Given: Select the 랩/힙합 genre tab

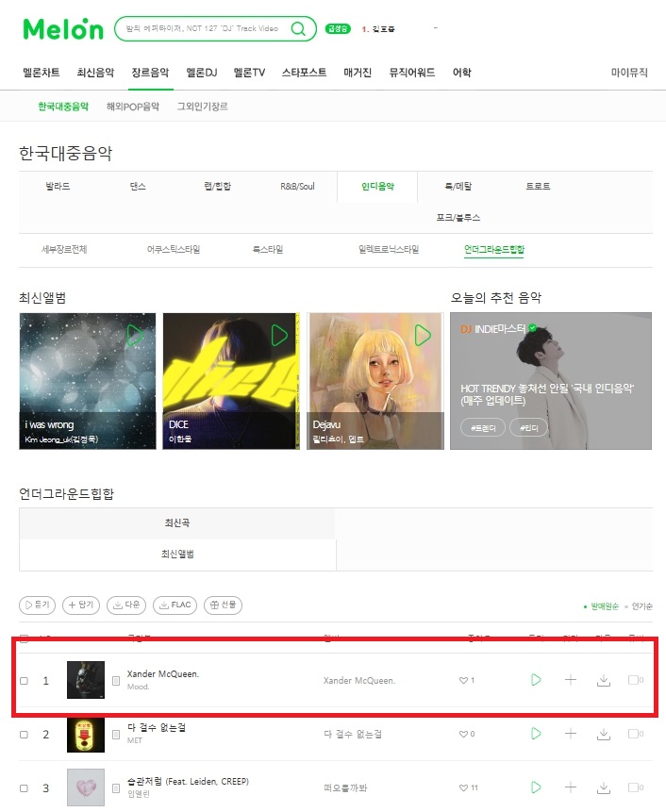Looking at the screenshot, I should point(218,187).
